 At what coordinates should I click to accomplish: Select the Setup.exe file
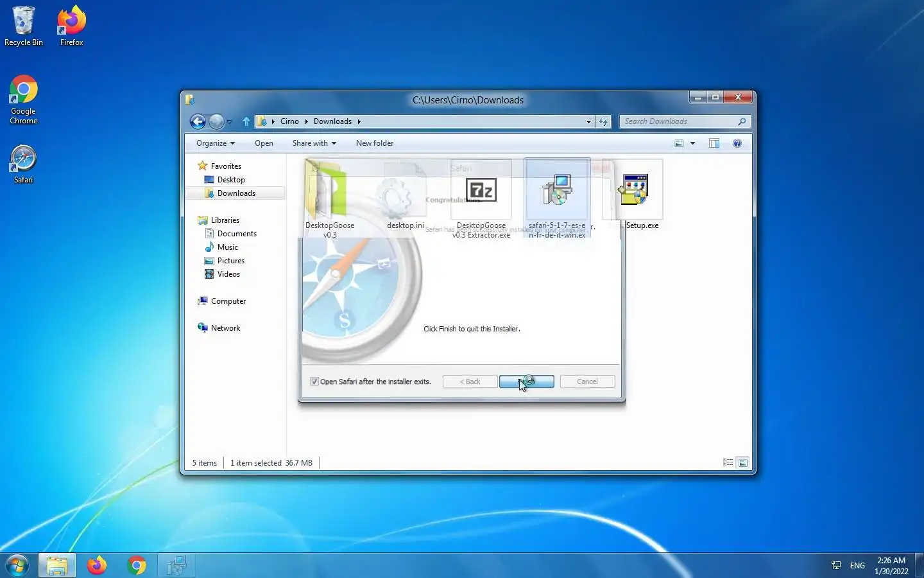635,195
